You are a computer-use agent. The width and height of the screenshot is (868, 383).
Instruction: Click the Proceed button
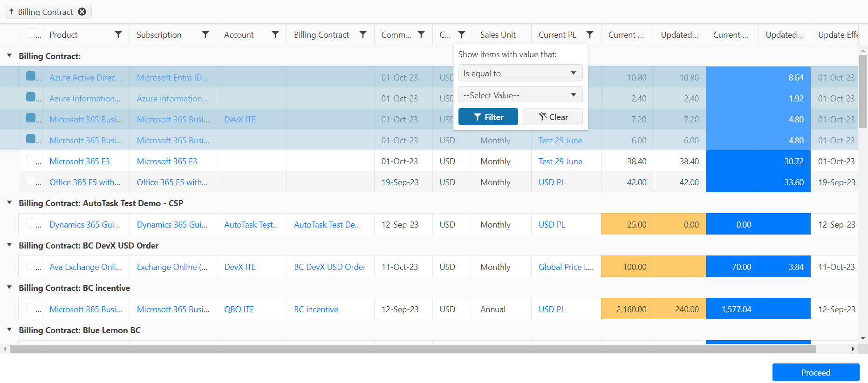[x=816, y=372]
